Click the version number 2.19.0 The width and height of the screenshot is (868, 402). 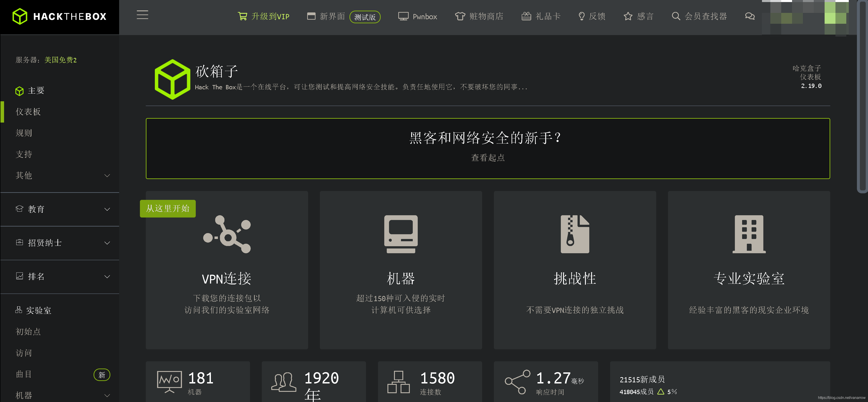[x=811, y=86]
